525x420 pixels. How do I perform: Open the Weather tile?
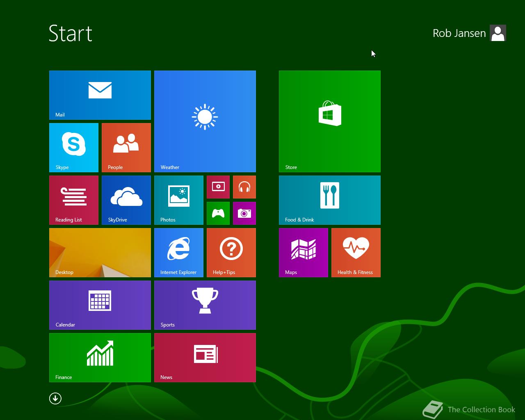point(205,121)
